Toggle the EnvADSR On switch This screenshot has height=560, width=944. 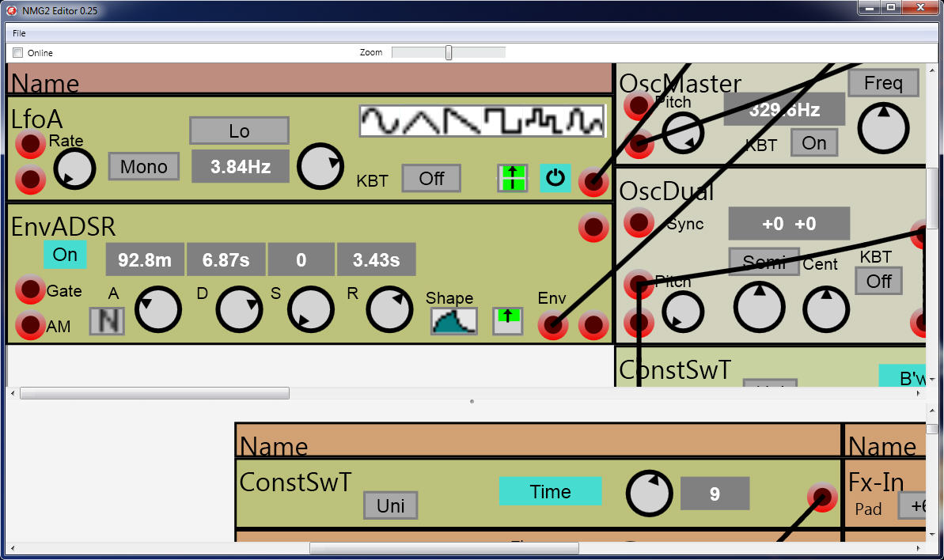pyautogui.click(x=65, y=255)
